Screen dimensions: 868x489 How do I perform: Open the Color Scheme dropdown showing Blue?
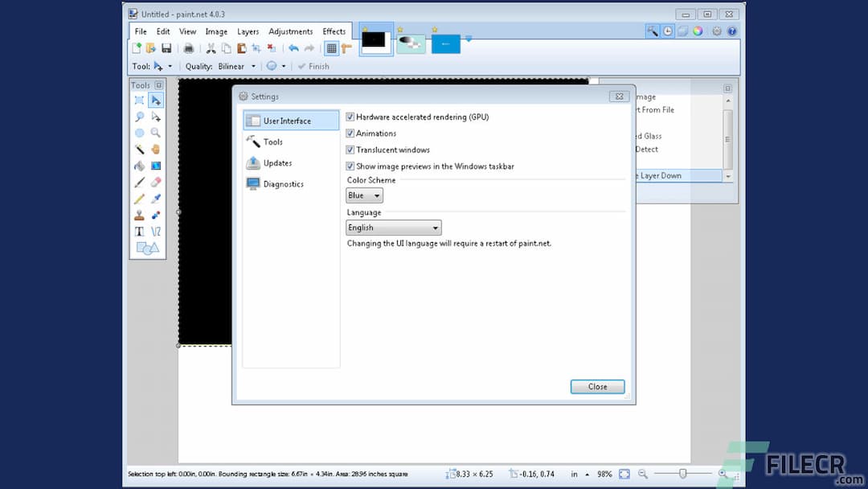point(363,195)
